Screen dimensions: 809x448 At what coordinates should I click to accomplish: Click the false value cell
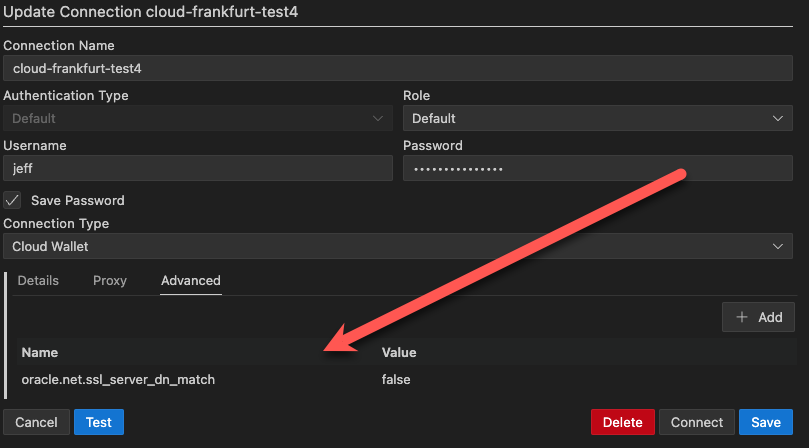(x=396, y=380)
